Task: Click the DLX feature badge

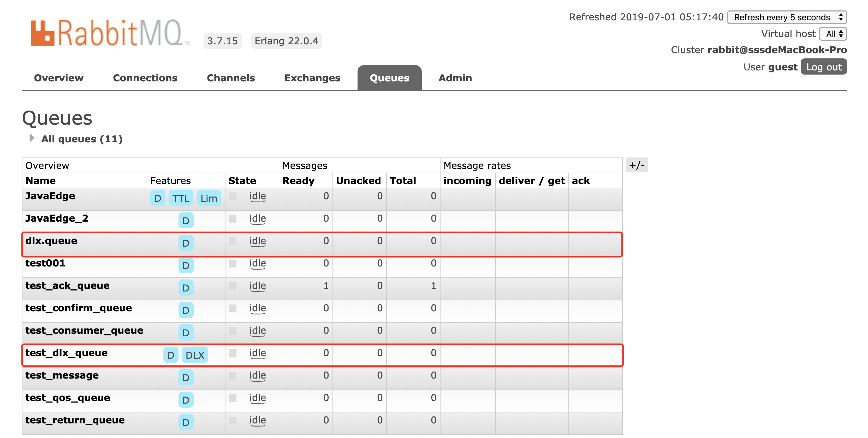Action: click(195, 355)
